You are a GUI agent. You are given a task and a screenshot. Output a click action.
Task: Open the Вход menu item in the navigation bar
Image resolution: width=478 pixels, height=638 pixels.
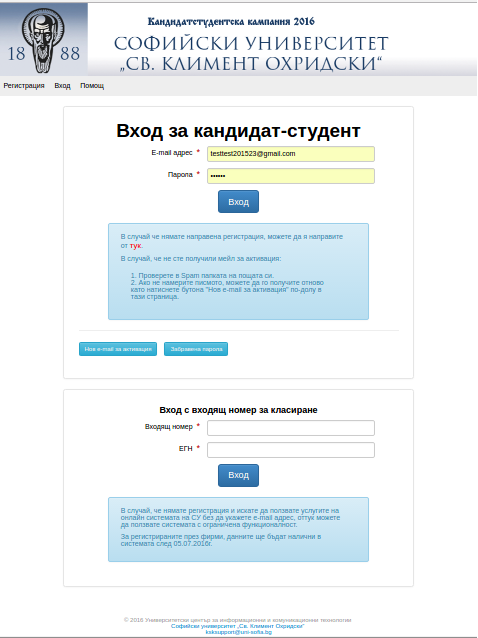click(x=62, y=86)
